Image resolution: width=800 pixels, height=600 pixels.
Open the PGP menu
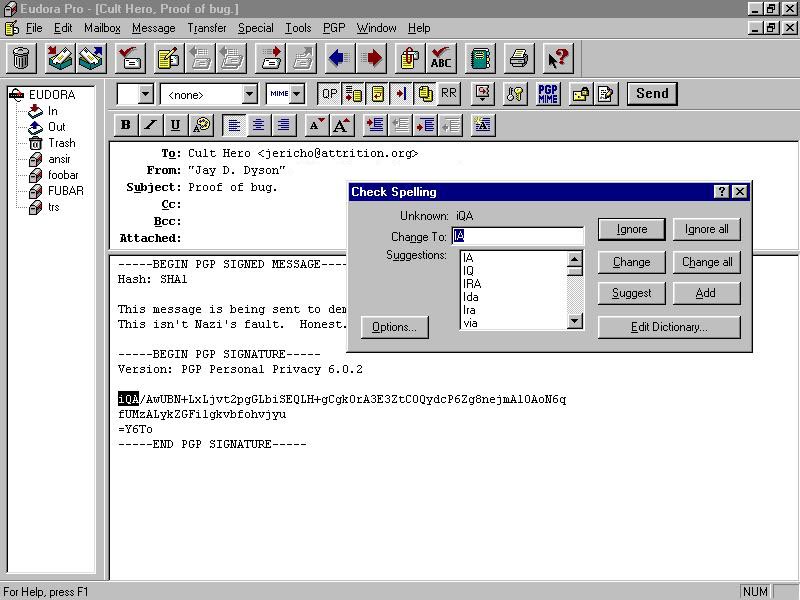333,28
